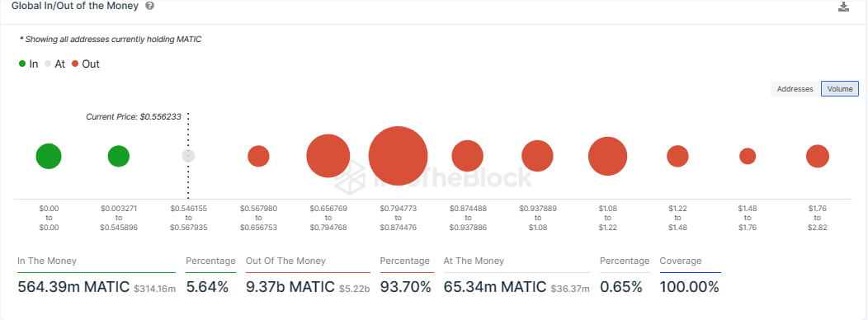Click the $1.76 to $2.82 range label
868x320 pixels.
[x=818, y=218]
